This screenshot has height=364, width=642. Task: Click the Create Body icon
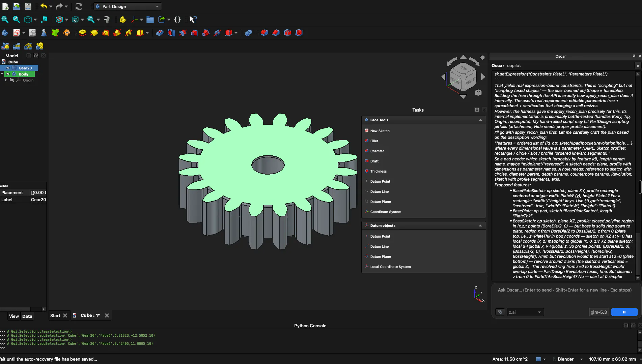point(5,33)
